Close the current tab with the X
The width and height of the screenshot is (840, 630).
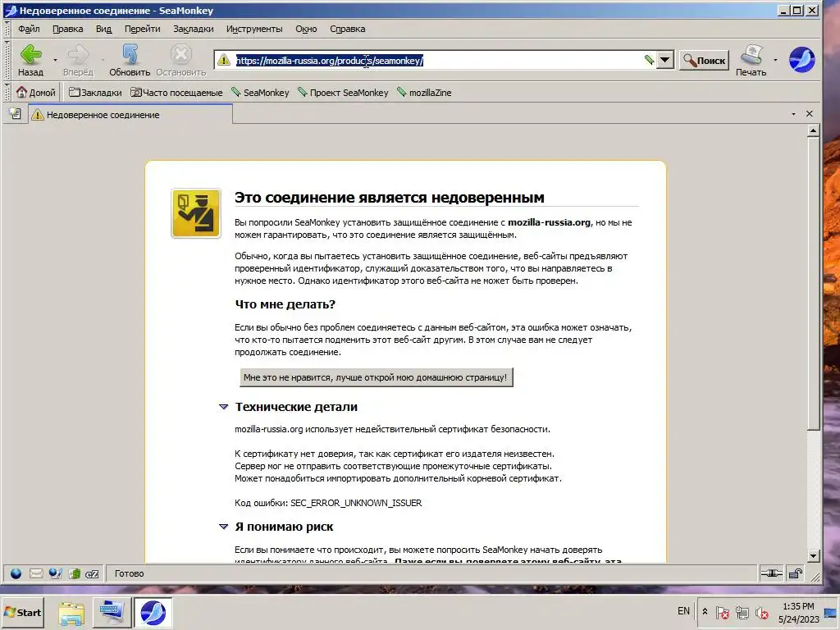click(x=810, y=113)
